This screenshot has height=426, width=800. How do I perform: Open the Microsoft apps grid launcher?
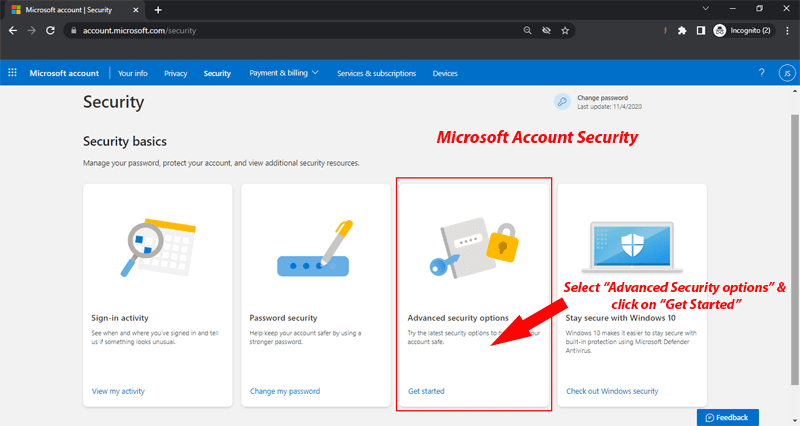pos(13,72)
